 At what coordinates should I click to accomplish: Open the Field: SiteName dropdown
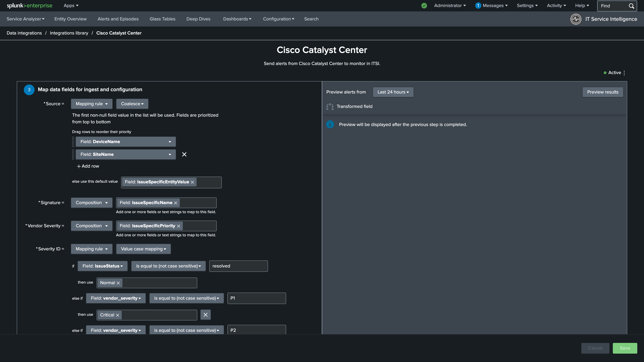[125, 154]
